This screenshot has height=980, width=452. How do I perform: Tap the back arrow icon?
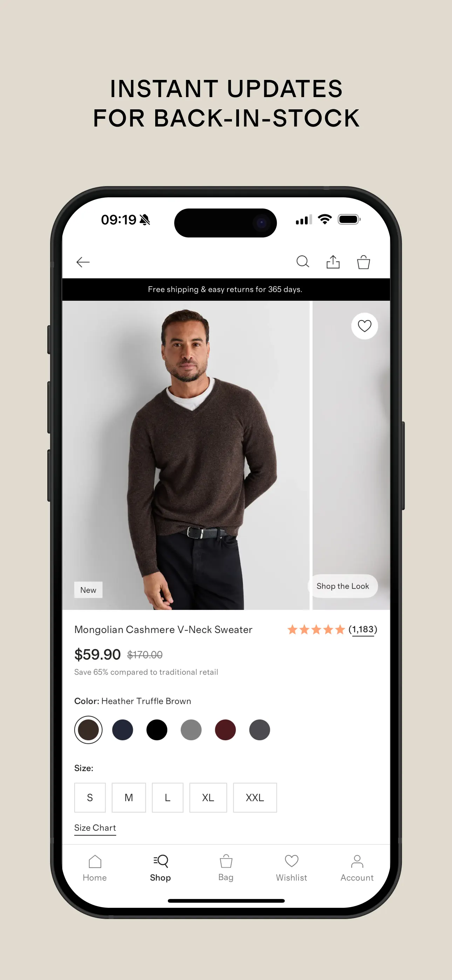83,262
